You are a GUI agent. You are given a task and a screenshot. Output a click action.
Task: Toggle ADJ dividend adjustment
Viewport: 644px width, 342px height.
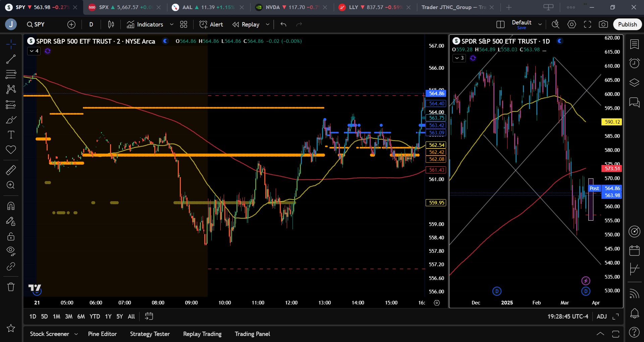(602, 317)
